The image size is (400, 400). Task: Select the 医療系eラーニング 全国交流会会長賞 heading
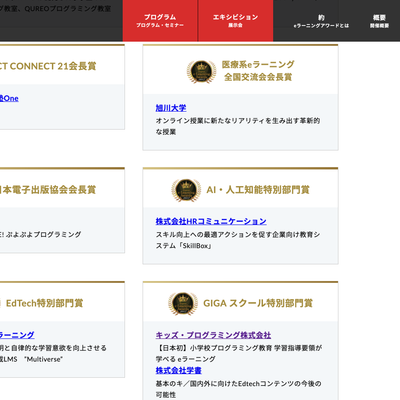click(258, 71)
